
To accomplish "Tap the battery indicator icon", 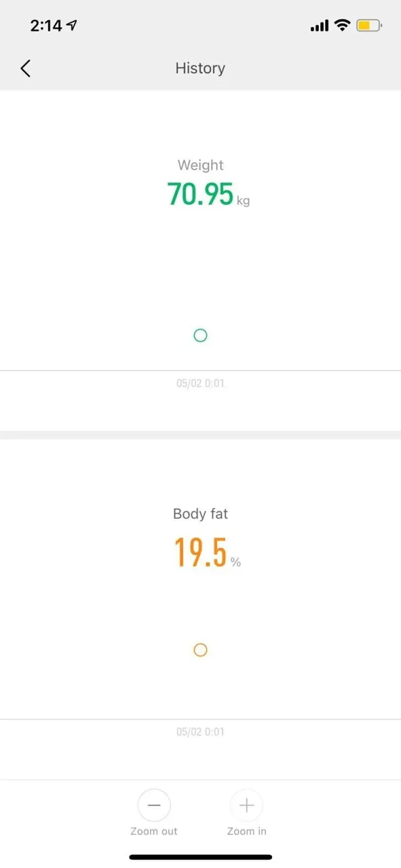I will tap(368, 25).
